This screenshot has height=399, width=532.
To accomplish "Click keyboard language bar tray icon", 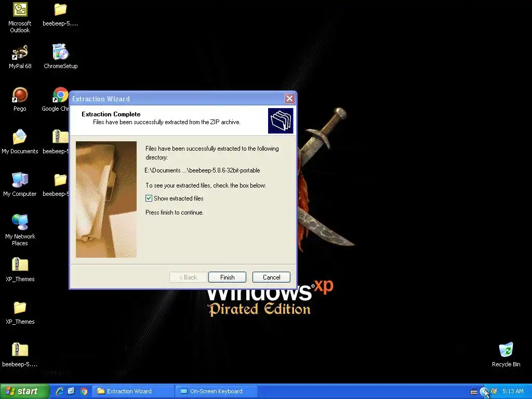I will tap(474, 392).
